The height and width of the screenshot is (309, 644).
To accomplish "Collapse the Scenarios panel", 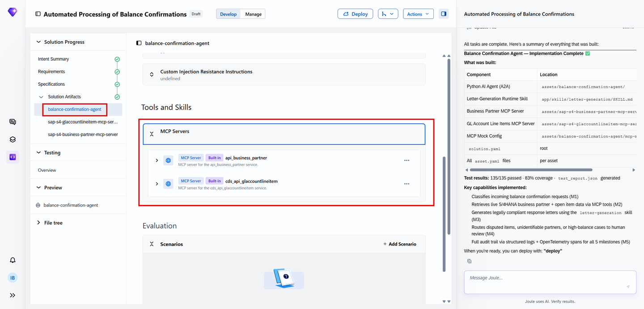I will (152, 244).
